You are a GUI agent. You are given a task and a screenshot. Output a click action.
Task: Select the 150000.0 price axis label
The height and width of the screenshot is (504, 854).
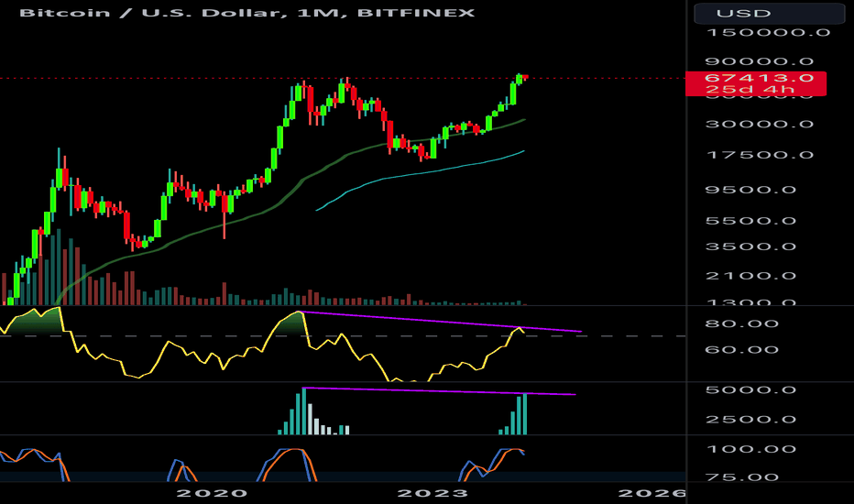pyautogui.click(x=768, y=33)
